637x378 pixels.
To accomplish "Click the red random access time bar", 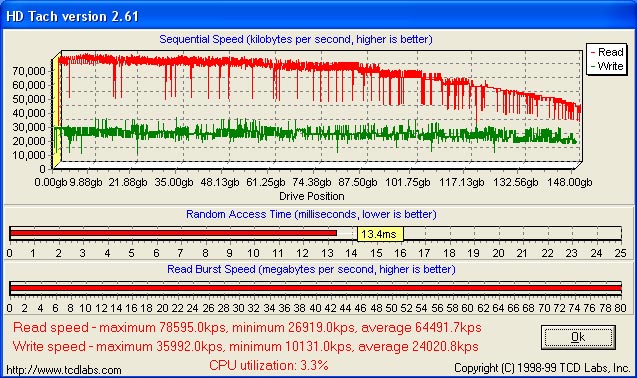I will pos(173,233).
